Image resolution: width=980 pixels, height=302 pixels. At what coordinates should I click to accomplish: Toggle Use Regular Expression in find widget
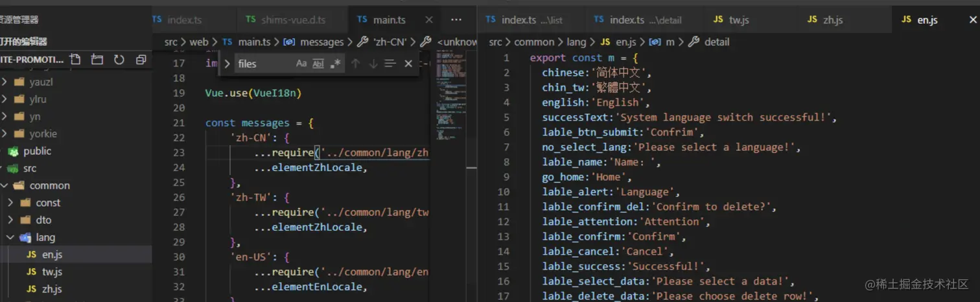[335, 64]
